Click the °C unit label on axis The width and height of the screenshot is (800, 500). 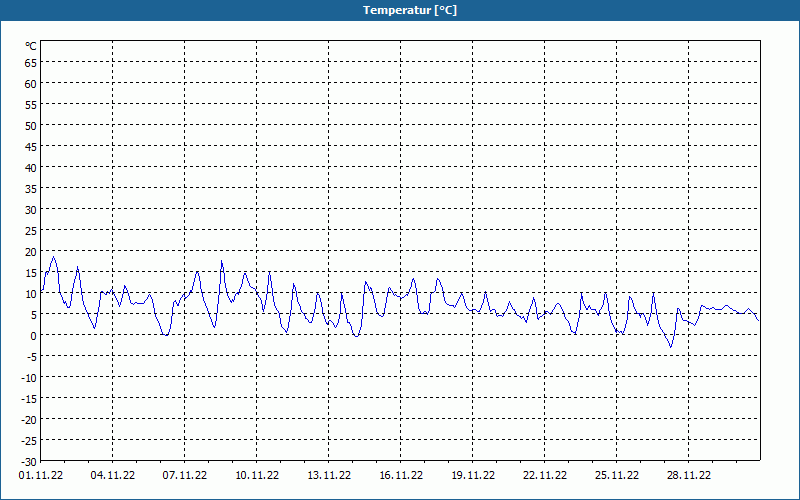31,46
